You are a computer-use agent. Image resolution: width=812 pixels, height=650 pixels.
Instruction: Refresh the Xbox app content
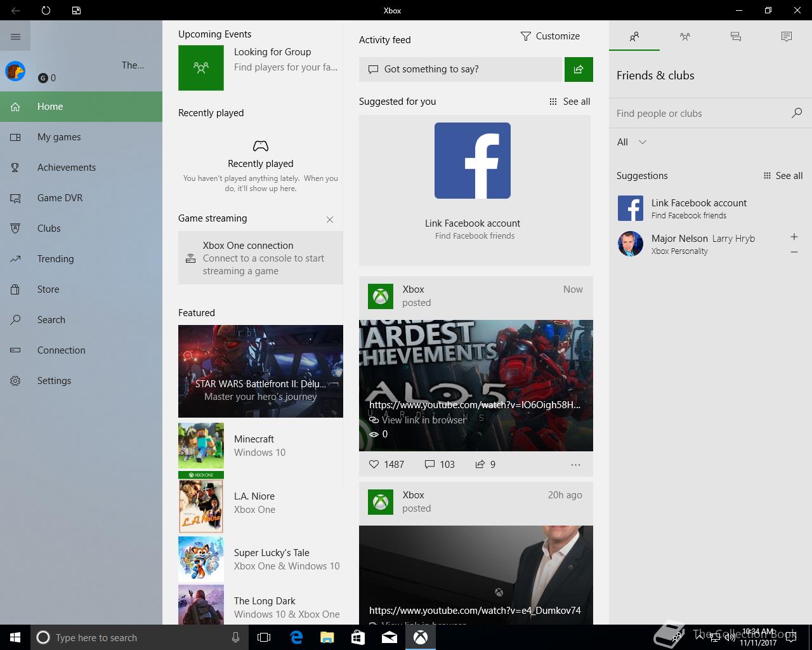[46, 10]
